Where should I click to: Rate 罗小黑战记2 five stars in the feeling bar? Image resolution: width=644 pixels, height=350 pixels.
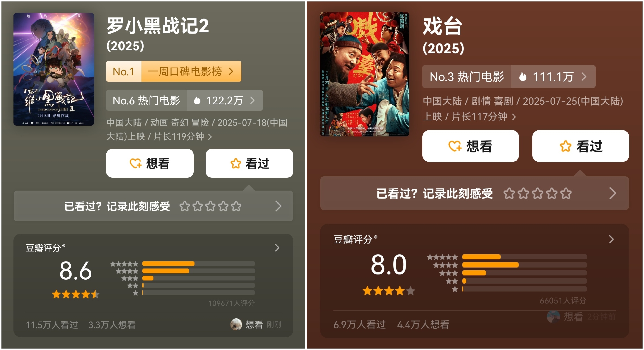click(x=236, y=206)
